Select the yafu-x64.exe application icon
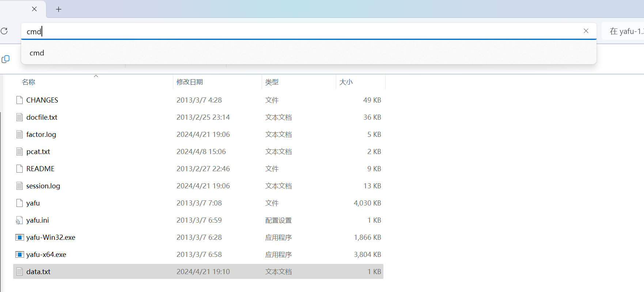 pyautogui.click(x=20, y=254)
